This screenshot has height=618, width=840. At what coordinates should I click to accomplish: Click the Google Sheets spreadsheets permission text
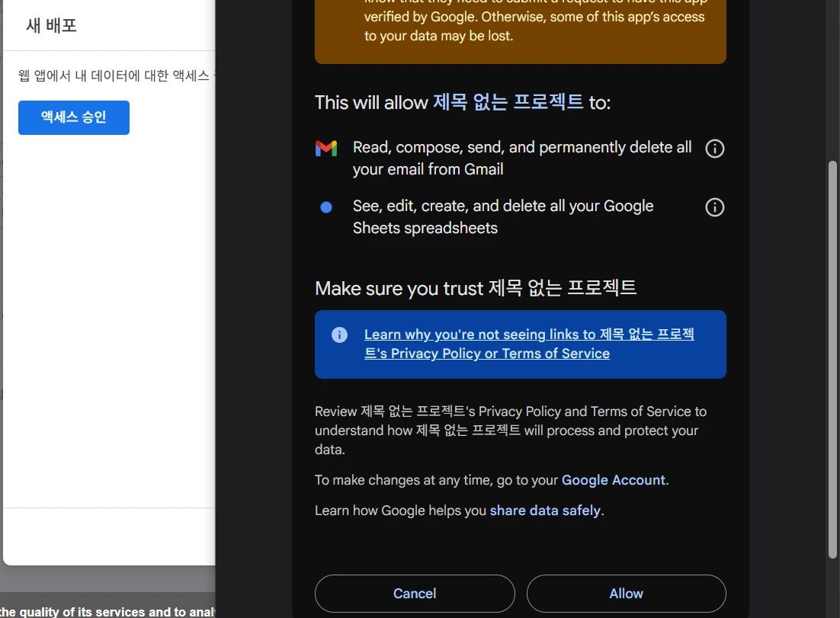coord(502,216)
